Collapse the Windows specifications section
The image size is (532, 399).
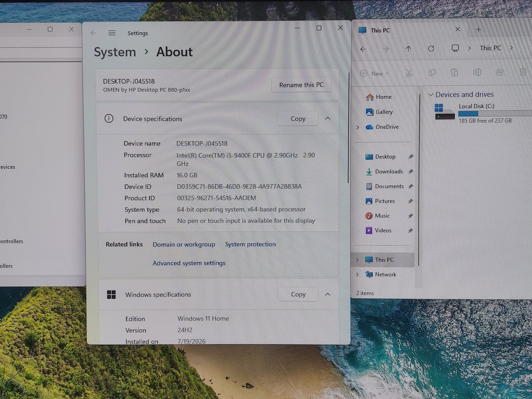[328, 294]
